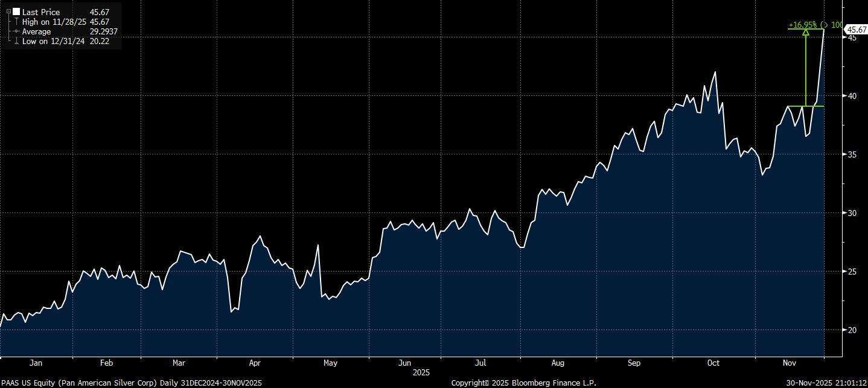Click the Bloomberg Finance L.P. copyright text

click(524, 383)
